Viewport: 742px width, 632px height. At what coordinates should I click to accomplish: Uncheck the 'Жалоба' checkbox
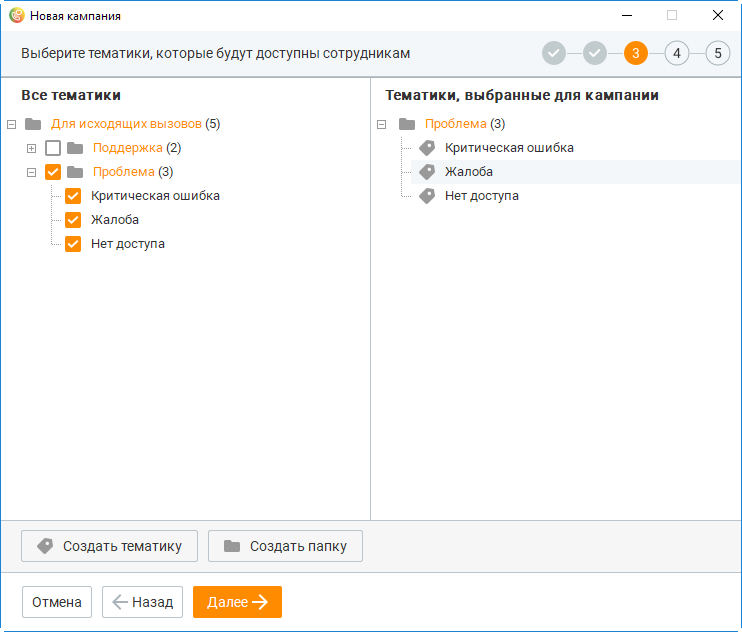[73, 220]
